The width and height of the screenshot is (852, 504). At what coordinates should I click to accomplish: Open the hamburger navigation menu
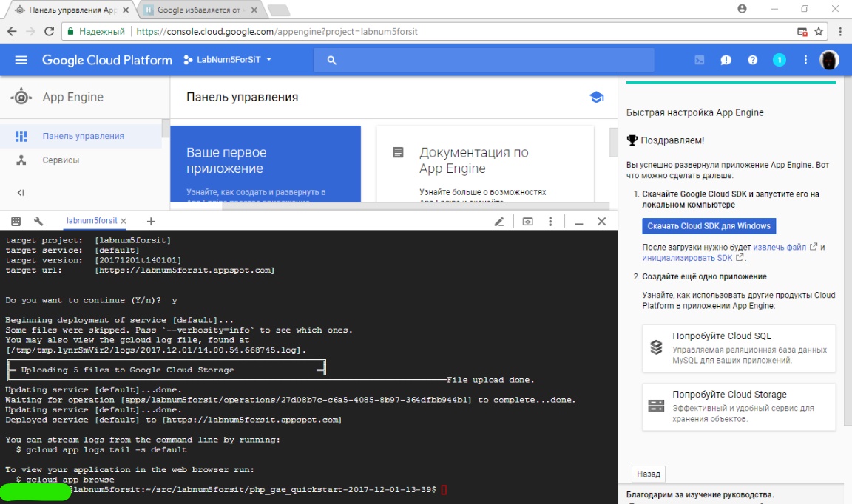coord(21,60)
